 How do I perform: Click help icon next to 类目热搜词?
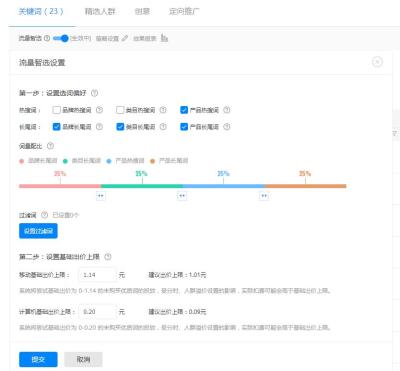coord(163,110)
